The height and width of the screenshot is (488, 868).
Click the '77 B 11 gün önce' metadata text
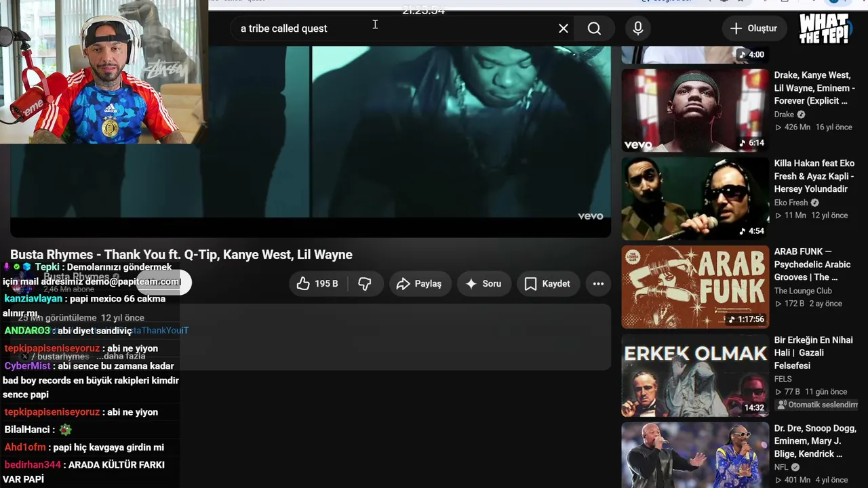point(810,392)
